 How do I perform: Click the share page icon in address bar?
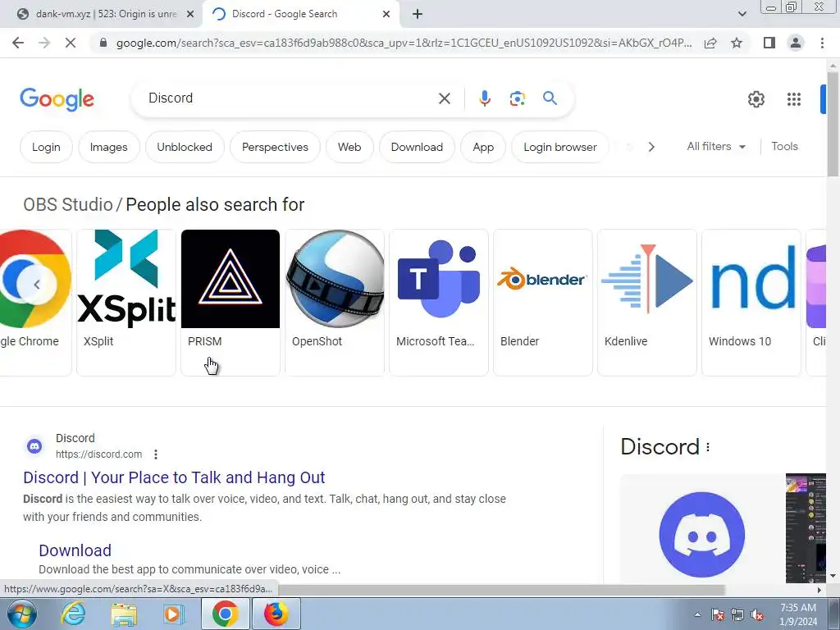coord(710,43)
